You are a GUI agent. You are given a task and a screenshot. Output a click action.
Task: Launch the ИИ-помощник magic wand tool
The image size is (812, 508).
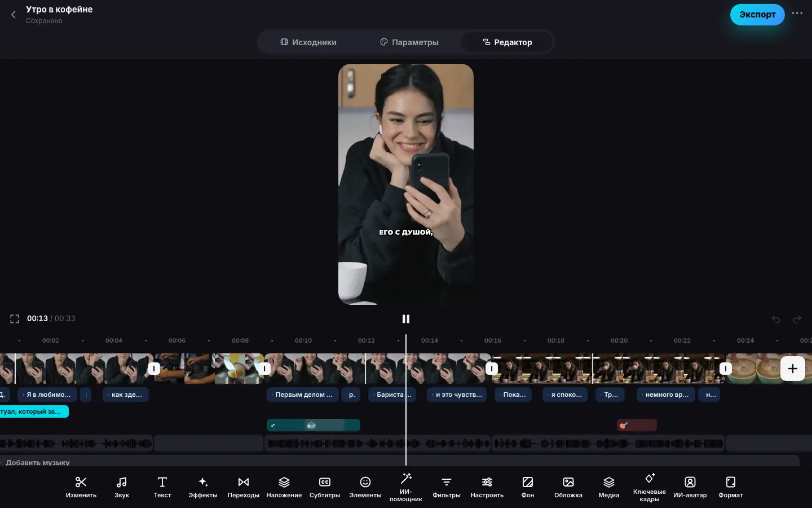[x=406, y=487]
